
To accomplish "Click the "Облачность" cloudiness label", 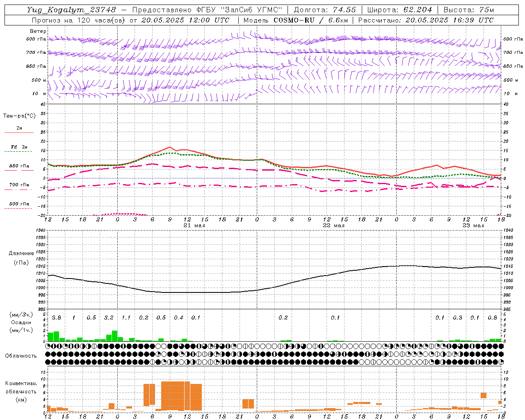I will 21,356.
